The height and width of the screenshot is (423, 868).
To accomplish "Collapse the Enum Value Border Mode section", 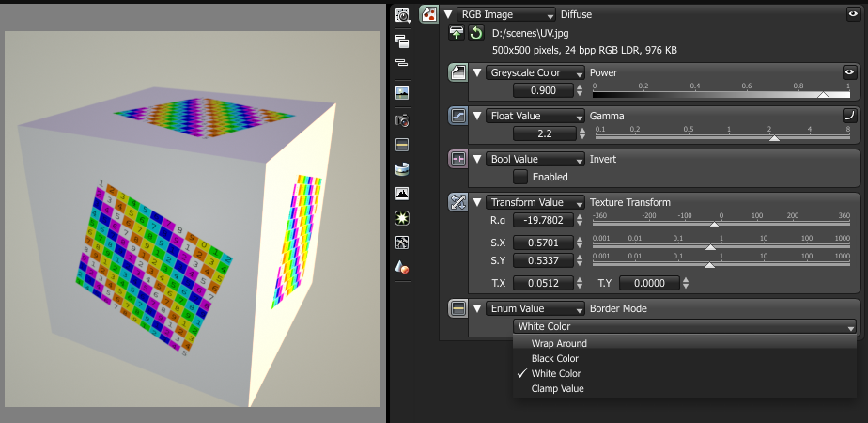I will click(477, 308).
